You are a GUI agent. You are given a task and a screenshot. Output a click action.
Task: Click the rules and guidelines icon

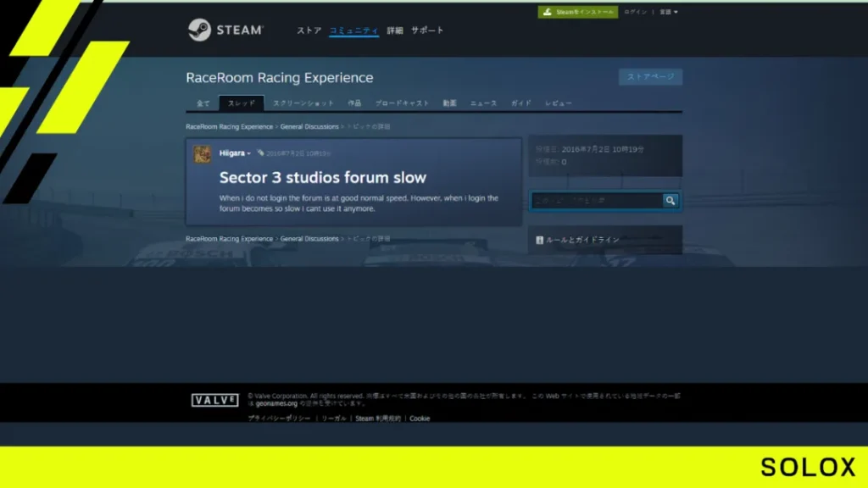point(539,240)
